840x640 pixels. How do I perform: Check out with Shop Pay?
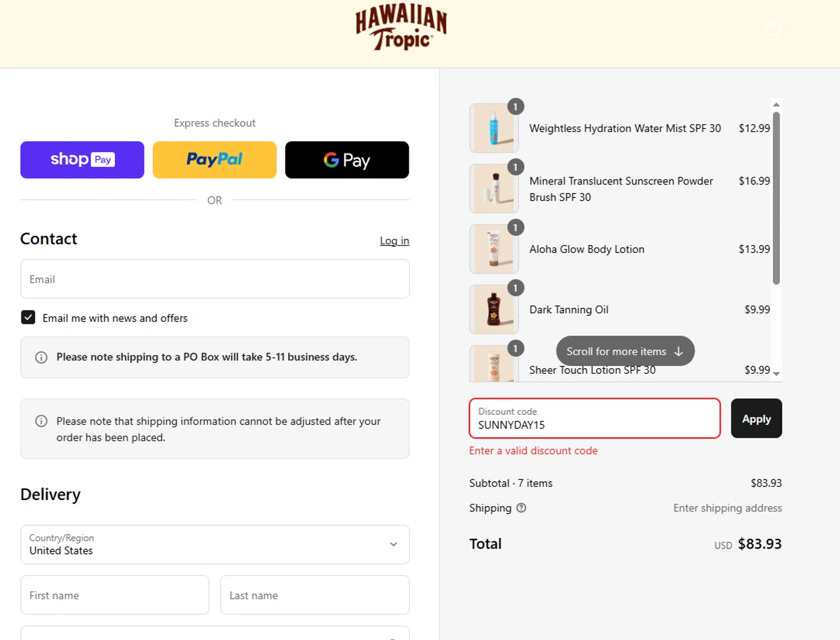[82, 160]
